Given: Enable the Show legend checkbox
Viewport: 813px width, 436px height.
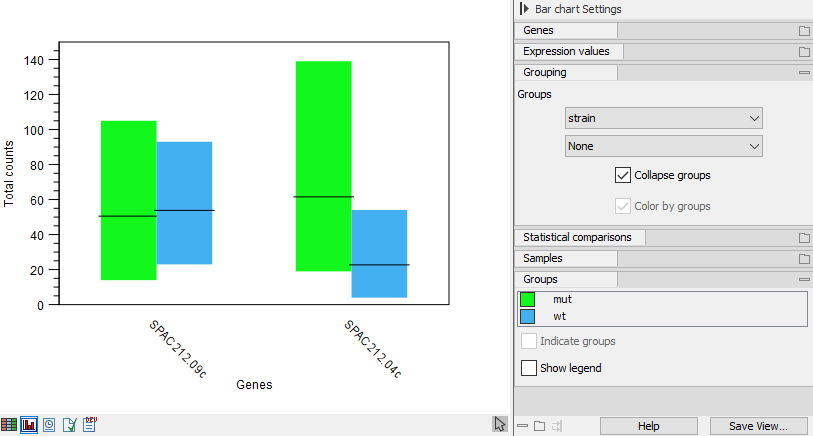Looking at the screenshot, I should click(x=529, y=368).
